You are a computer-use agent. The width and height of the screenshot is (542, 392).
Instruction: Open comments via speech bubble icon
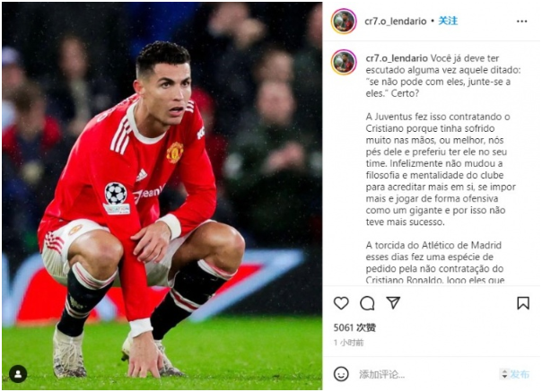(x=367, y=303)
